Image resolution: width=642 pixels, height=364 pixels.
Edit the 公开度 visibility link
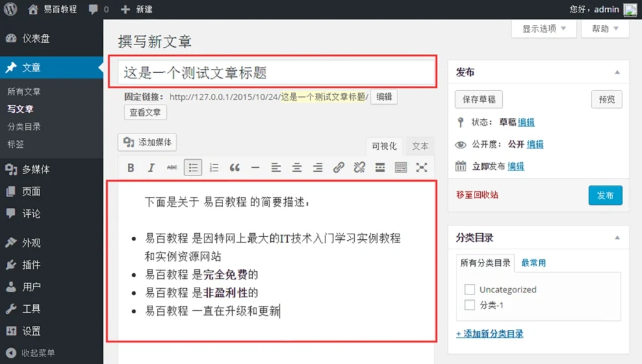tap(535, 144)
